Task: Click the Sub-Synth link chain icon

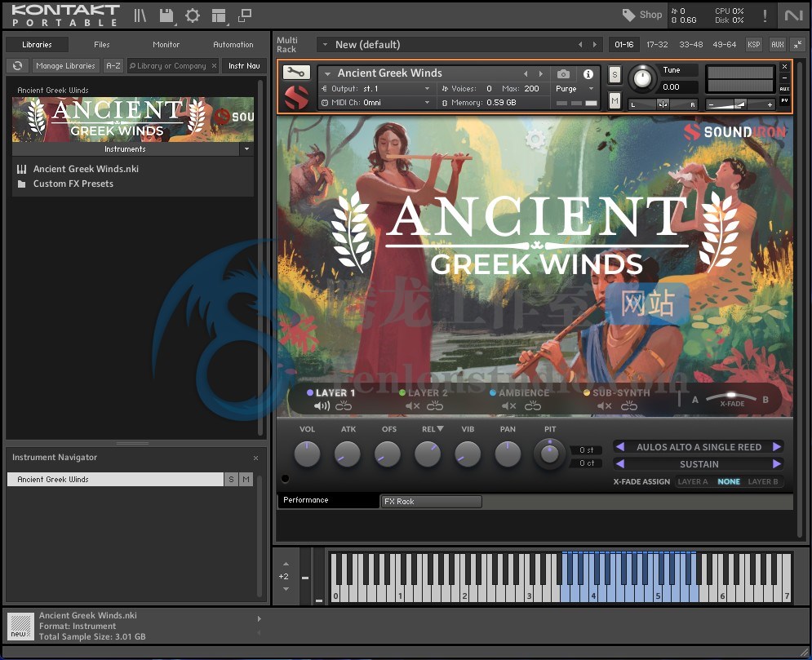Action: coord(628,406)
